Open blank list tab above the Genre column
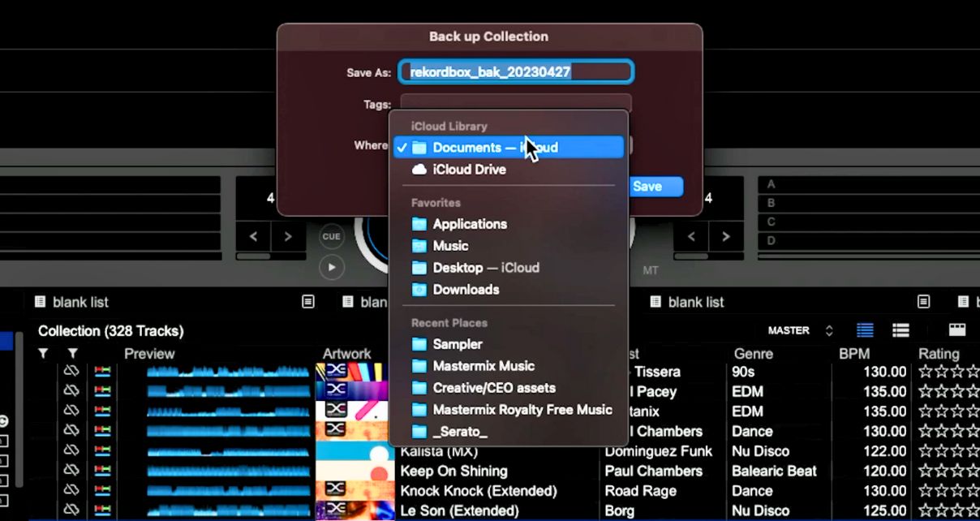 (x=696, y=302)
